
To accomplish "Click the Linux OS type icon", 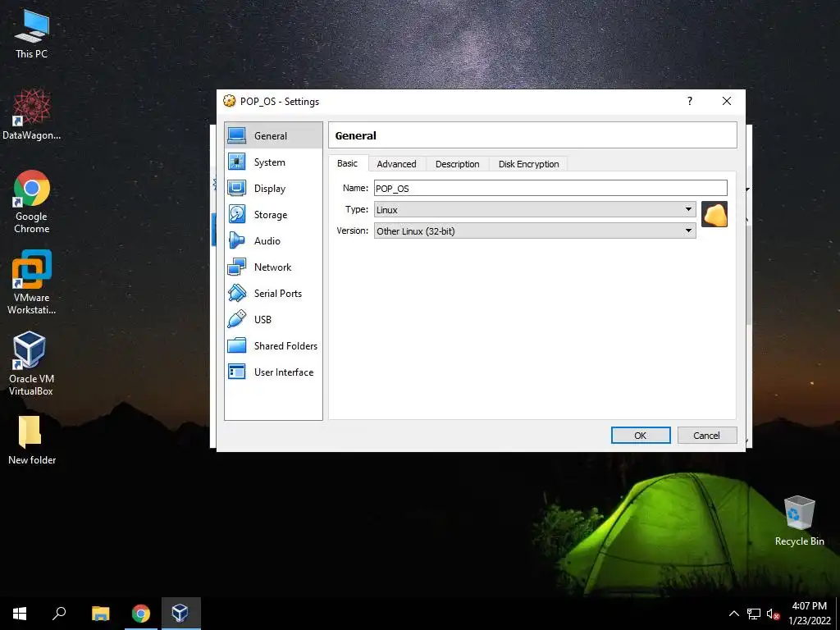I will [x=714, y=214].
